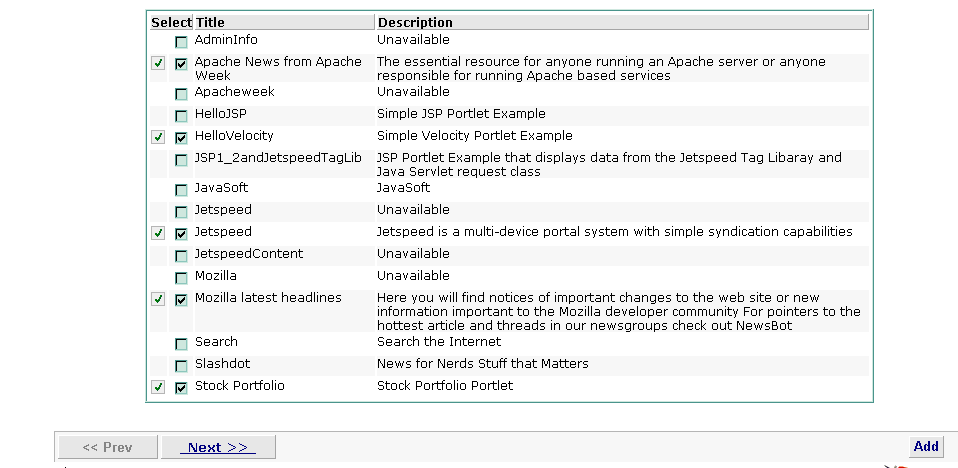Click the Select column header
The height and width of the screenshot is (468, 958).
pos(171,22)
